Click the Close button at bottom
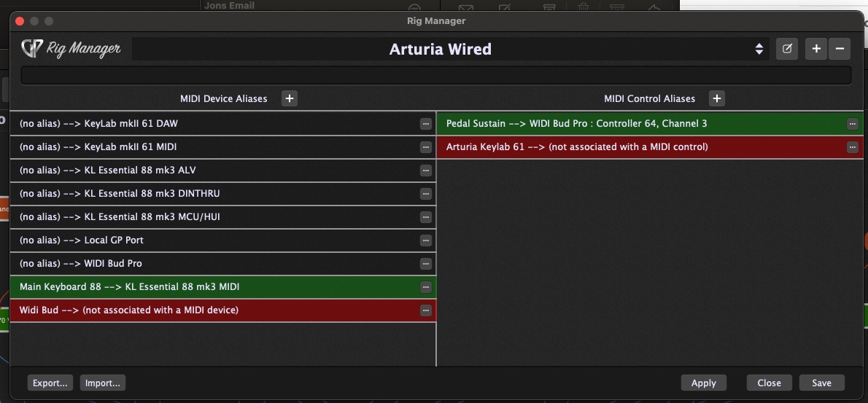 pyautogui.click(x=769, y=383)
